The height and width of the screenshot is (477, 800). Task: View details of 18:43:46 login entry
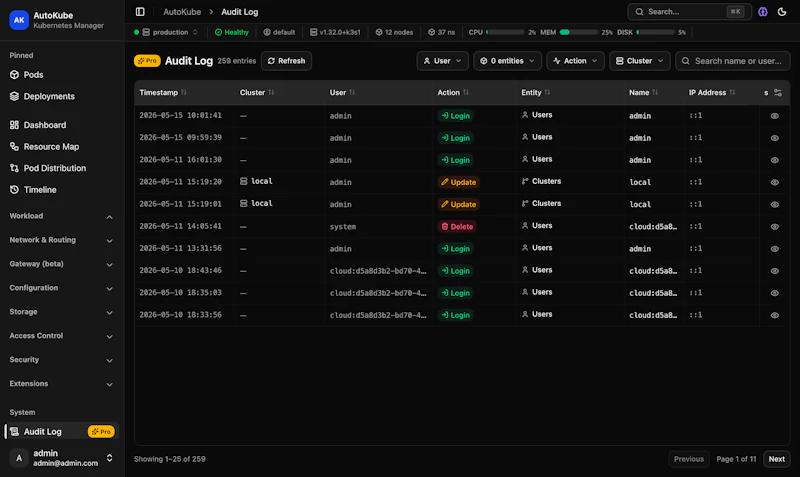pos(774,271)
